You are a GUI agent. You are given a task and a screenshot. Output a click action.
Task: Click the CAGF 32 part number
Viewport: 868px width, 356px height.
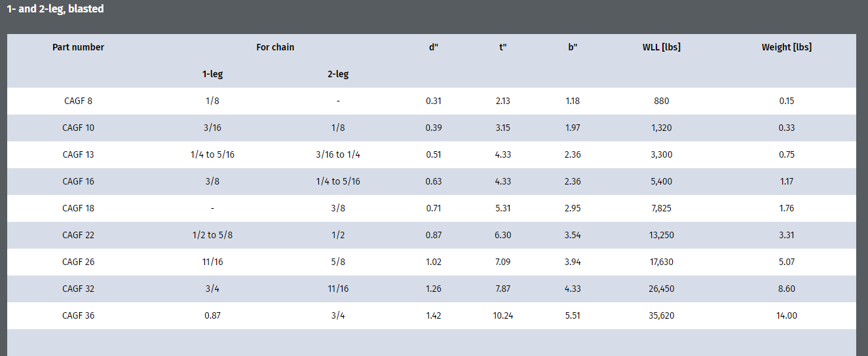coord(78,289)
